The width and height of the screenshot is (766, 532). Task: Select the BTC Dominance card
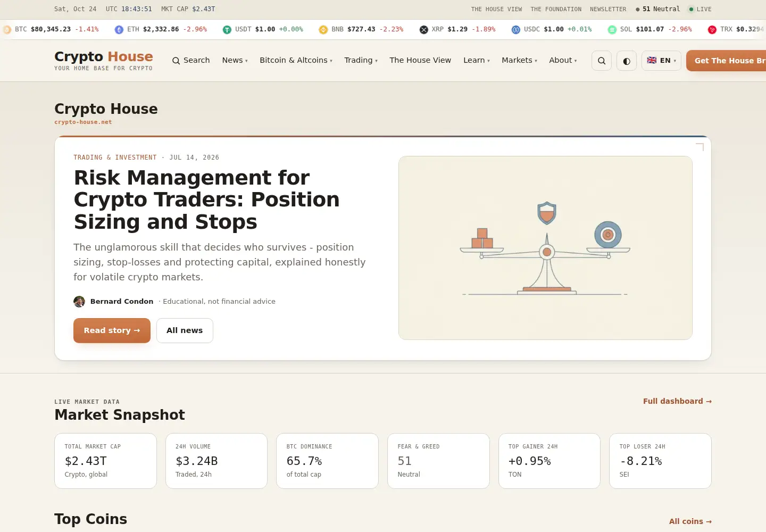point(327,461)
